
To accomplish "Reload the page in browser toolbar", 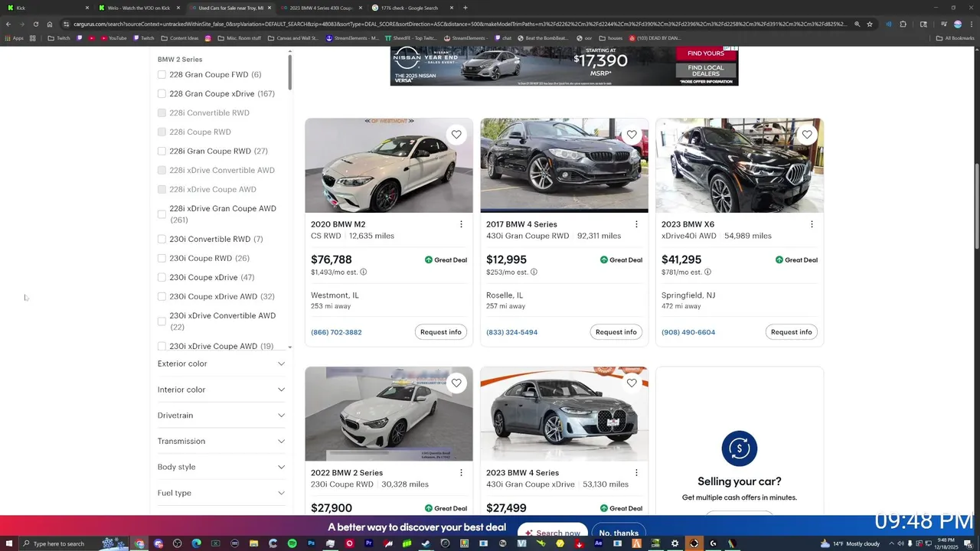I will (35, 24).
